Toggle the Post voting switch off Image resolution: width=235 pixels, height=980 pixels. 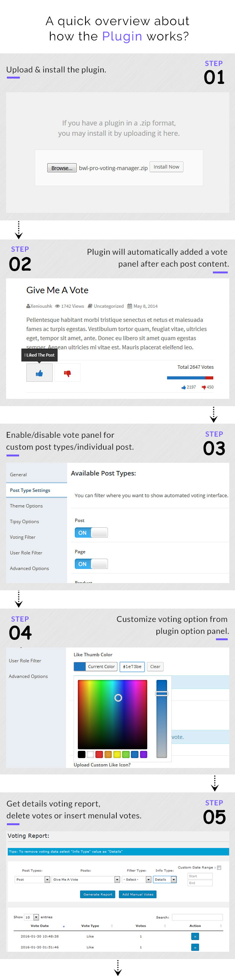click(x=91, y=533)
